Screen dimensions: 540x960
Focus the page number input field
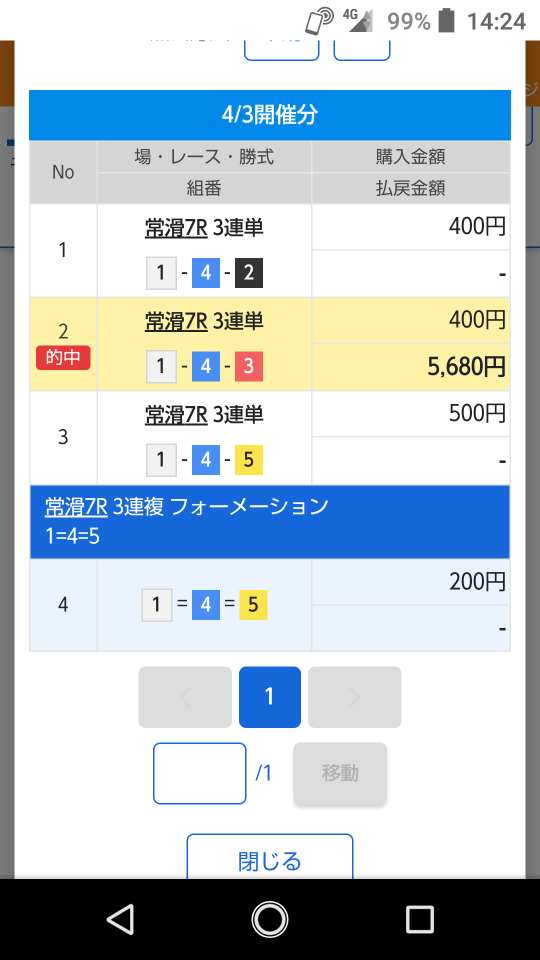(x=200, y=773)
